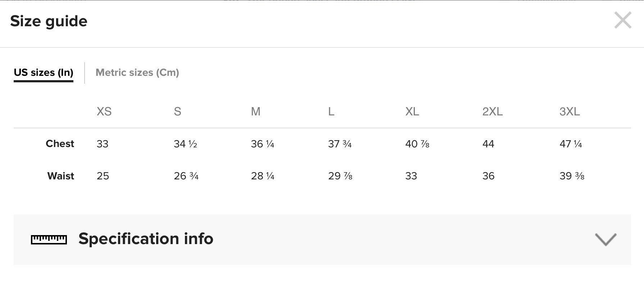Click the L size column header
The image size is (644, 298).
click(331, 111)
